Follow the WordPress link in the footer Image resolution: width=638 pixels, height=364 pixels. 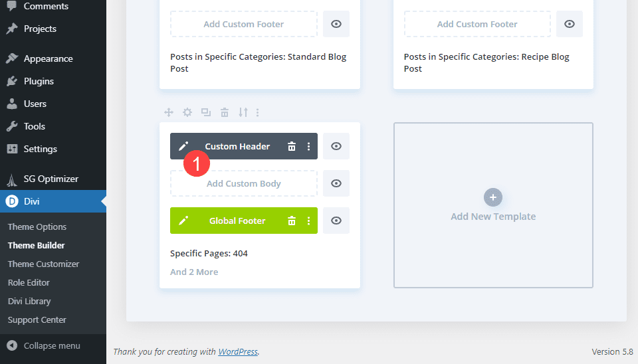[238, 351]
